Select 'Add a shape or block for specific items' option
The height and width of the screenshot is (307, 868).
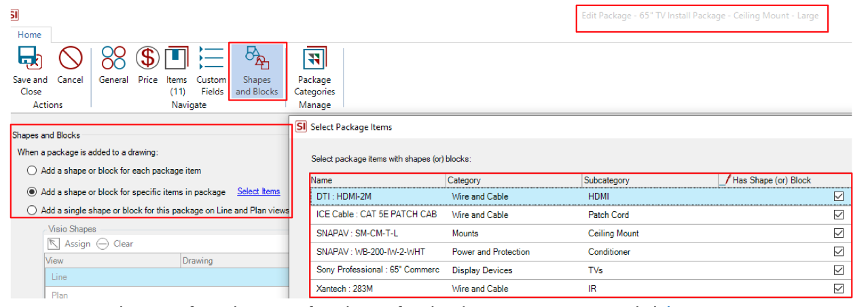pyautogui.click(x=32, y=192)
